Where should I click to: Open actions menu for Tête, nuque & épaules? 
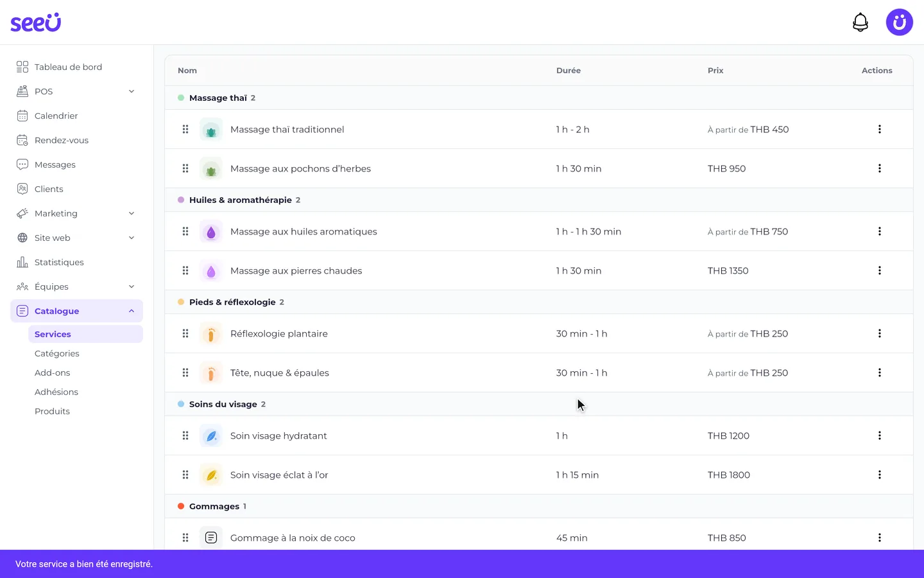(x=880, y=372)
